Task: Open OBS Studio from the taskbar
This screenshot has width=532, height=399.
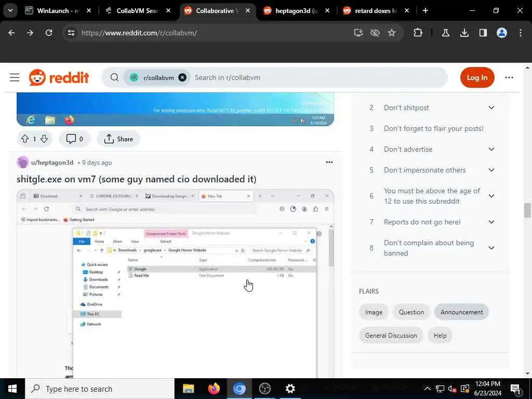Action: point(264,389)
